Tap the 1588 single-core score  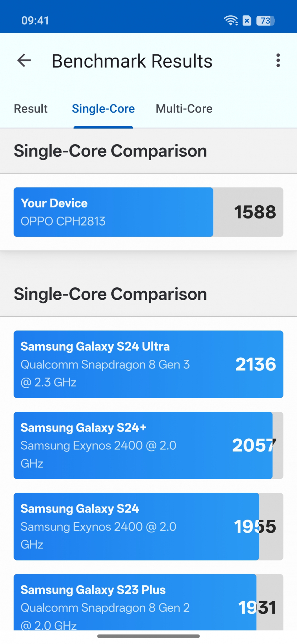tap(255, 212)
